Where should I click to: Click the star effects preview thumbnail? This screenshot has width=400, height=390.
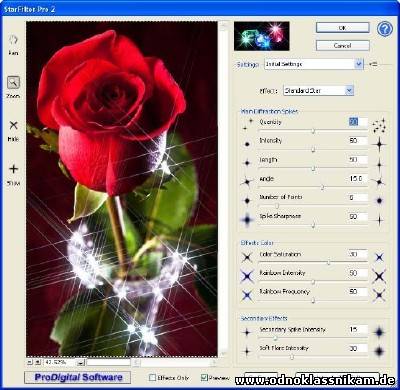click(x=262, y=36)
